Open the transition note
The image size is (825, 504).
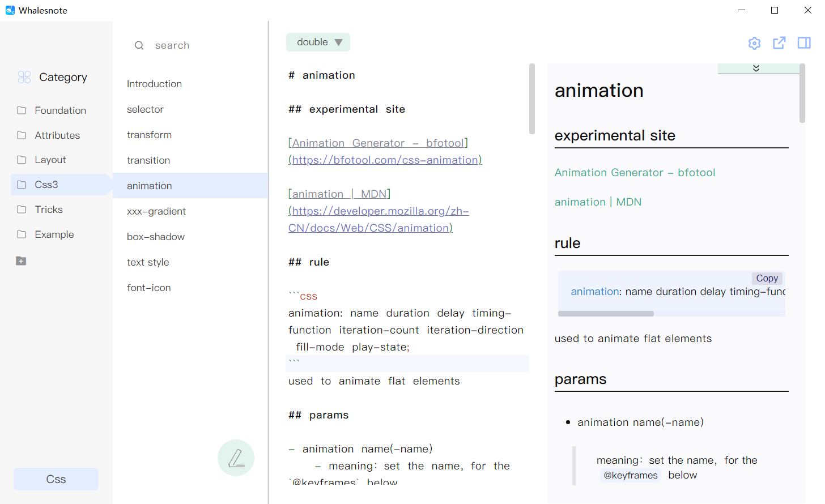click(x=148, y=160)
